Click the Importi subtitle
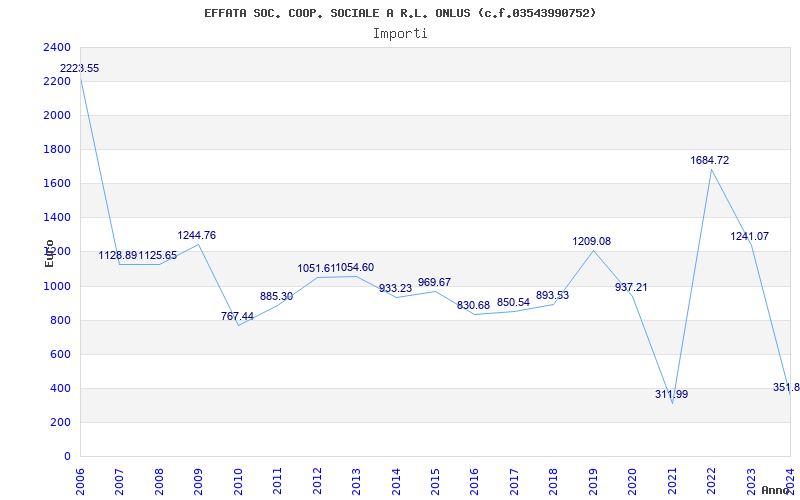The height and width of the screenshot is (500, 800). coord(399,34)
